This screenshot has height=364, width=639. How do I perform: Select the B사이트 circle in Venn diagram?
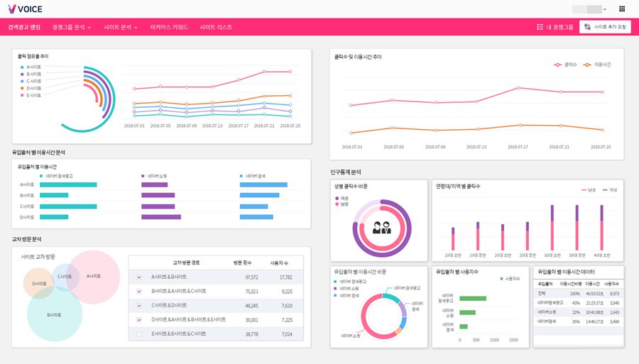(55, 314)
